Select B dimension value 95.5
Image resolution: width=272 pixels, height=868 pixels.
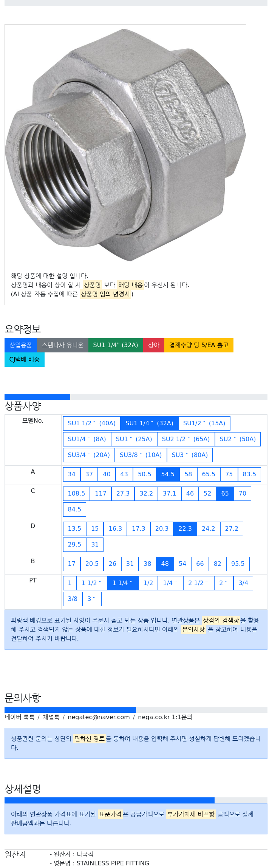tap(238, 564)
